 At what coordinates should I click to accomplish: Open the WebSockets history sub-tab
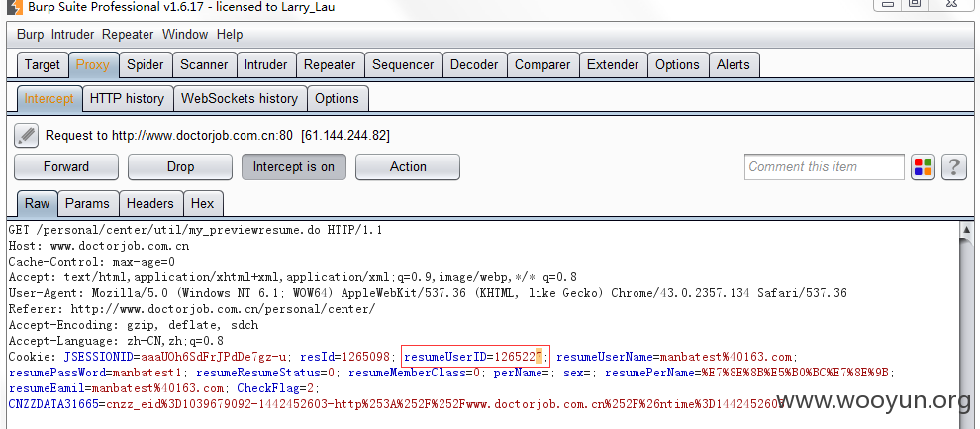tap(240, 99)
